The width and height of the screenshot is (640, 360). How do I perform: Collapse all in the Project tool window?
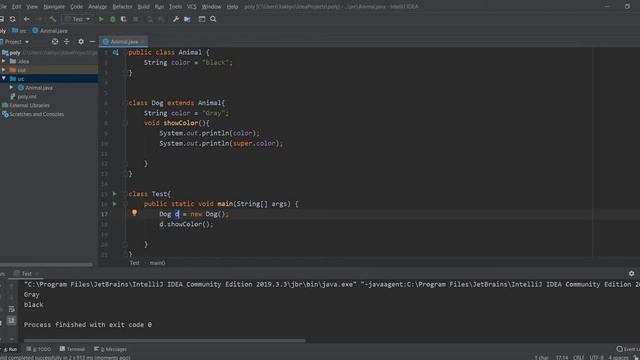click(x=67, y=42)
